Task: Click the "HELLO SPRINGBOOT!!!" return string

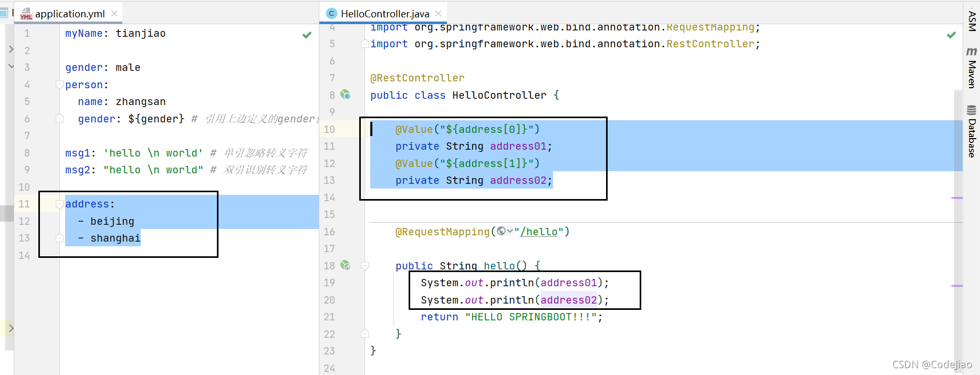Action: pyautogui.click(x=531, y=317)
